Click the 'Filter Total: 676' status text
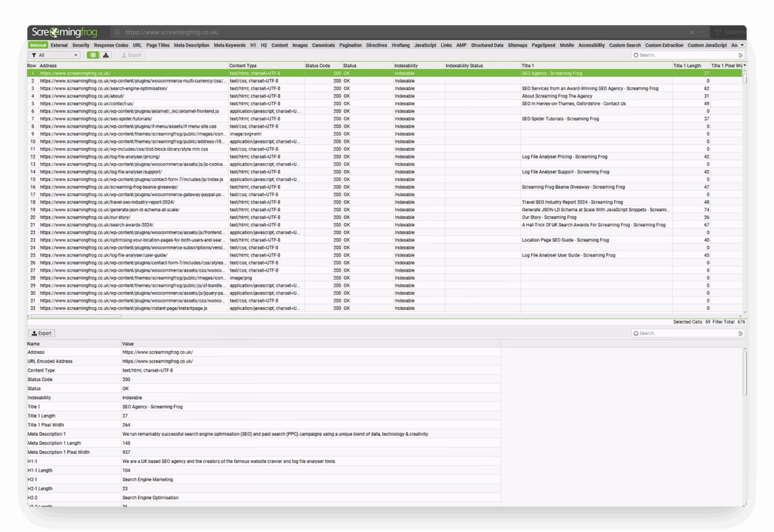774x532 pixels. tap(728, 322)
